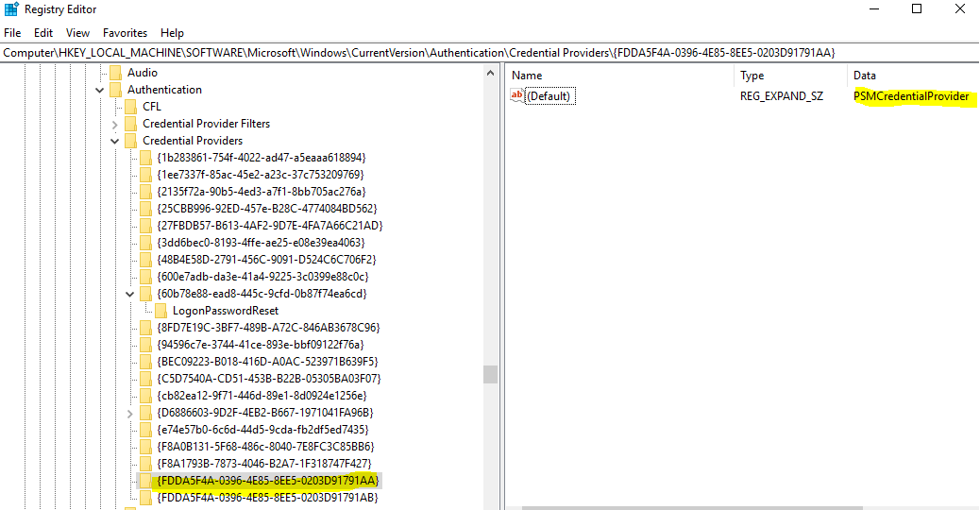The height and width of the screenshot is (510, 980).
Task: Open the Edit menu
Action: [43, 33]
